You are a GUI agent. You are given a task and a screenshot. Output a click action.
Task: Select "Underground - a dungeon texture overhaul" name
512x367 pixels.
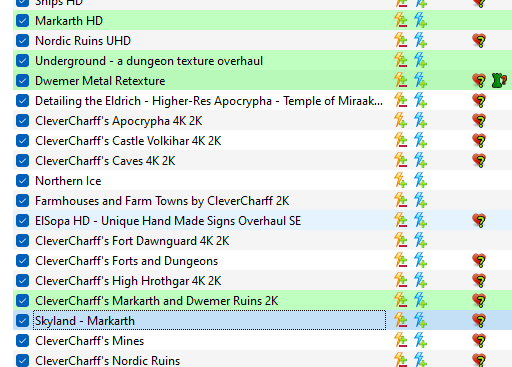point(149,61)
